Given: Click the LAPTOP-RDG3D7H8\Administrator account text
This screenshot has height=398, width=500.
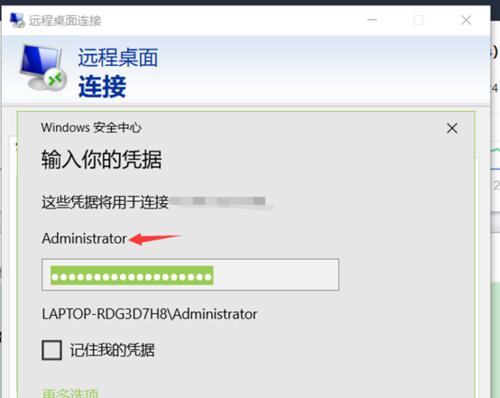Looking at the screenshot, I should (x=150, y=314).
